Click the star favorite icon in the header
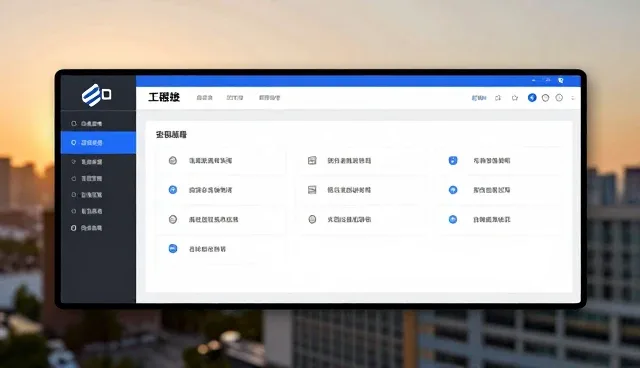 coord(515,98)
